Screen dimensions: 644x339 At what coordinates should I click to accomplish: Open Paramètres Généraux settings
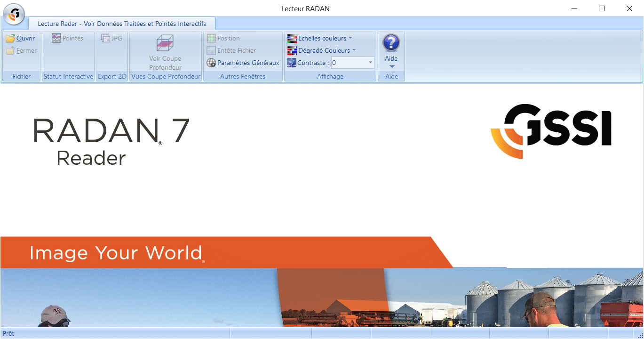pyautogui.click(x=243, y=63)
